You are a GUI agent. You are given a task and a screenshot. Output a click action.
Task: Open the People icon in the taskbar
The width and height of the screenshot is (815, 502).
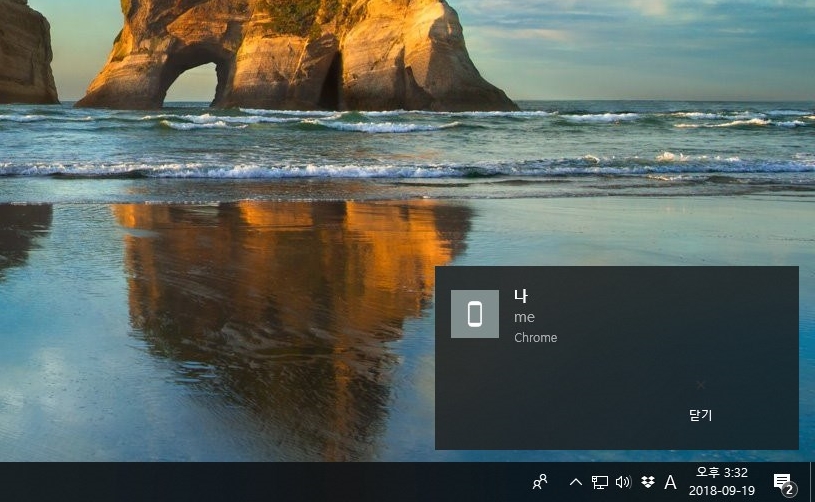tap(540, 482)
